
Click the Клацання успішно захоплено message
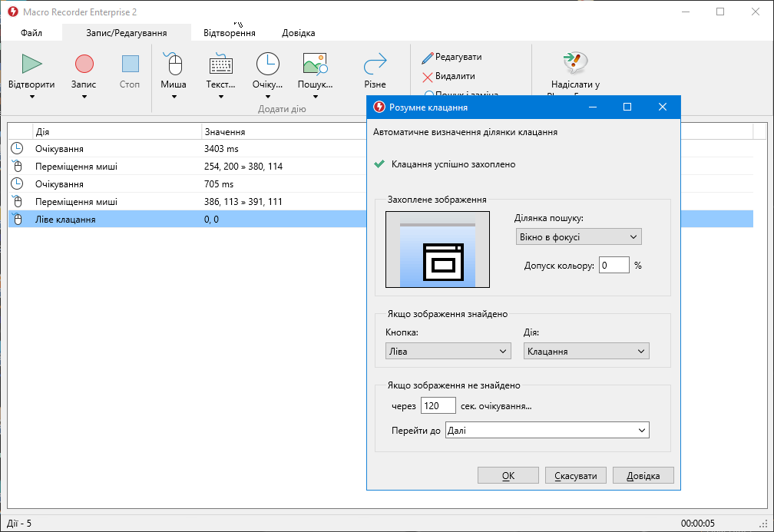click(453, 164)
